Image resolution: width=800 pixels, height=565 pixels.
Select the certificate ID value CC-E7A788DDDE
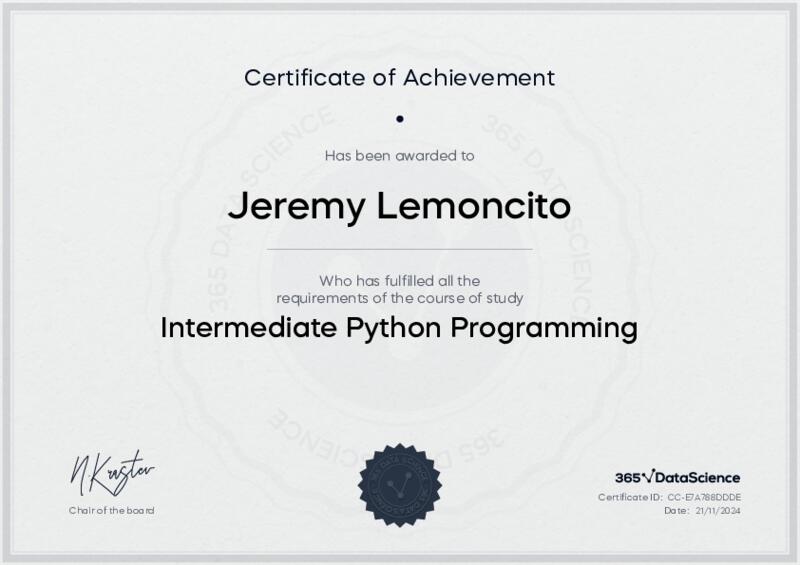point(704,497)
